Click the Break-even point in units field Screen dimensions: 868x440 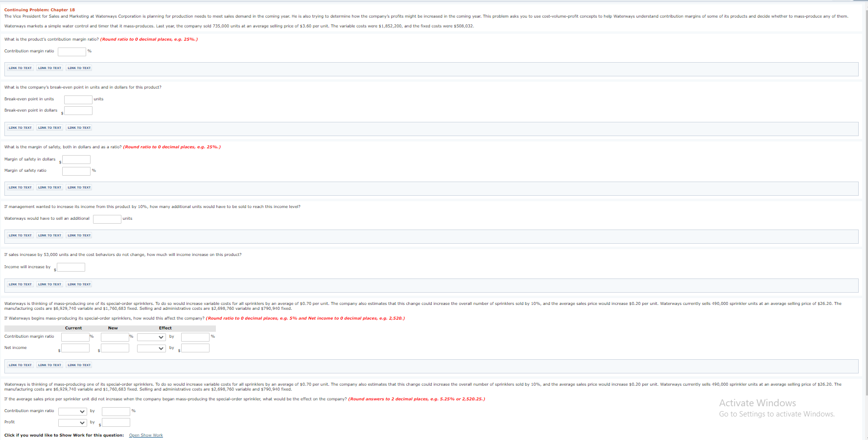tap(78, 99)
